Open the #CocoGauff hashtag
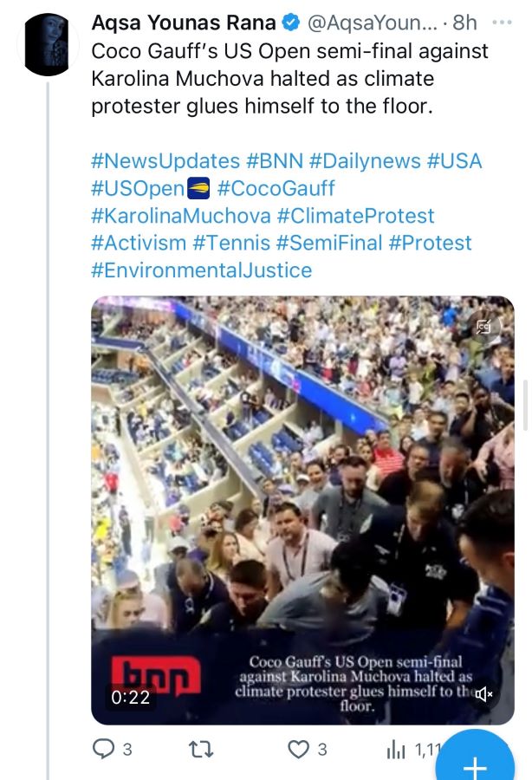 pos(276,188)
